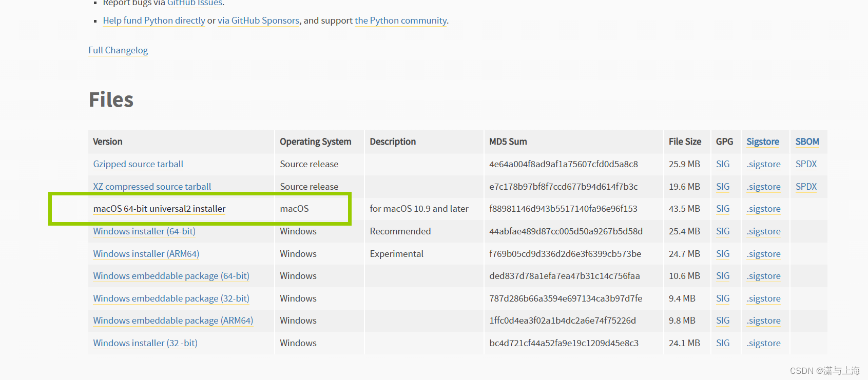Download Windows embeddable package (ARM64)
This screenshot has height=380, width=868.
(173, 321)
